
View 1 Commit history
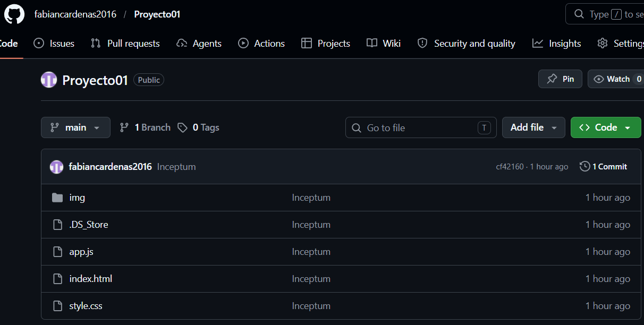(x=603, y=167)
